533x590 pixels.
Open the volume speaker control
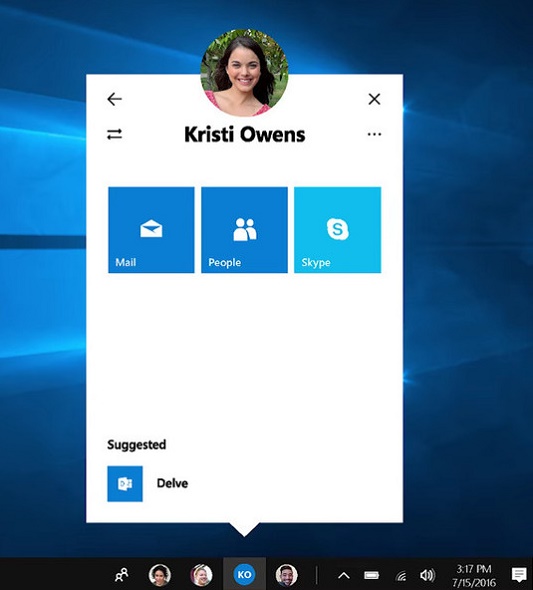click(427, 575)
